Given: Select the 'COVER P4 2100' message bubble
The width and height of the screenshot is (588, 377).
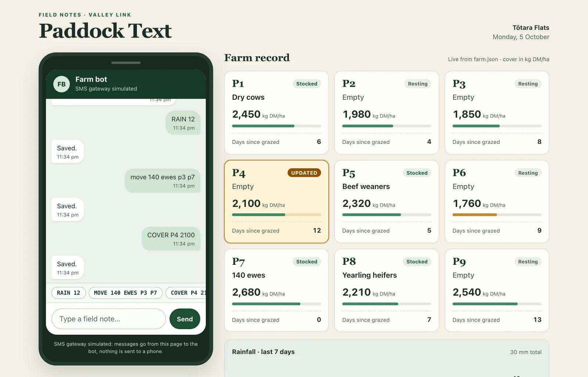Looking at the screenshot, I should [171, 239].
